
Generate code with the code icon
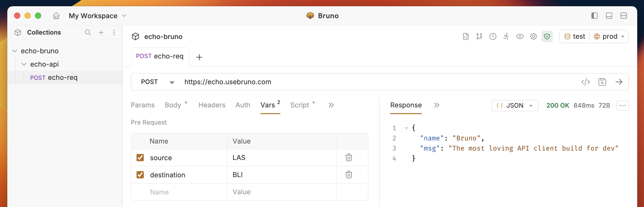click(x=586, y=82)
